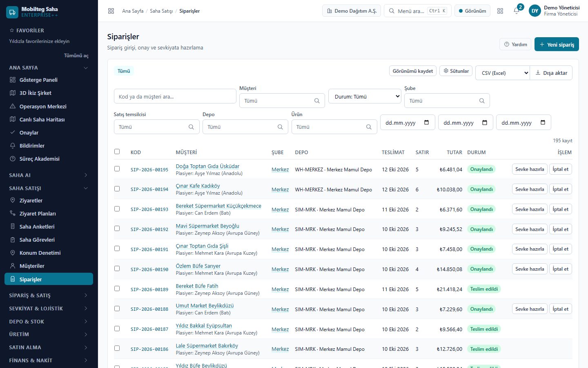Image resolution: width=588 pixels, height=368 pixels.
Task: Select checkbox for order SIP-2026-00192
Action: [117, 229]
